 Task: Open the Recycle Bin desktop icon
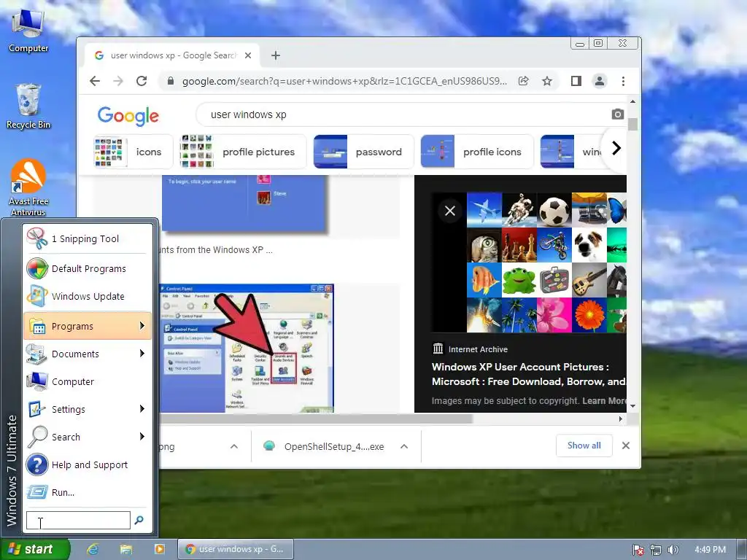(28, 106)
